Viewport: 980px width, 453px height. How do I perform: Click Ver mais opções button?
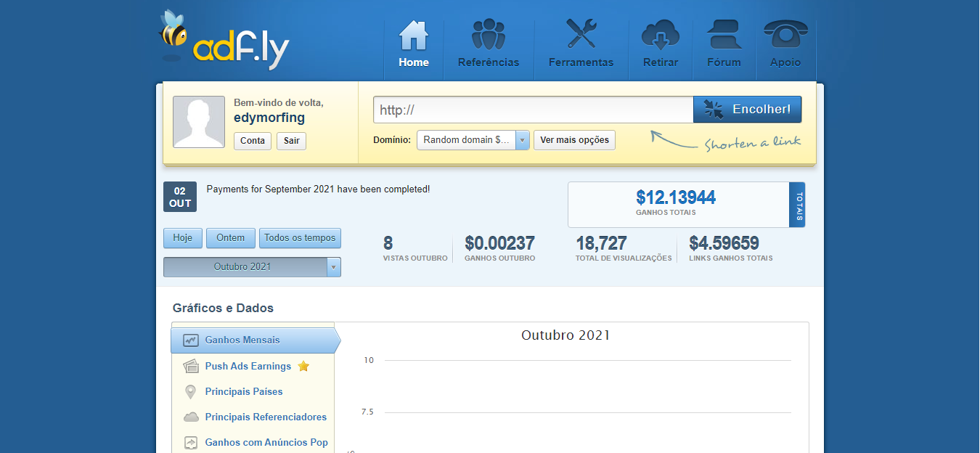coord(574,140)
